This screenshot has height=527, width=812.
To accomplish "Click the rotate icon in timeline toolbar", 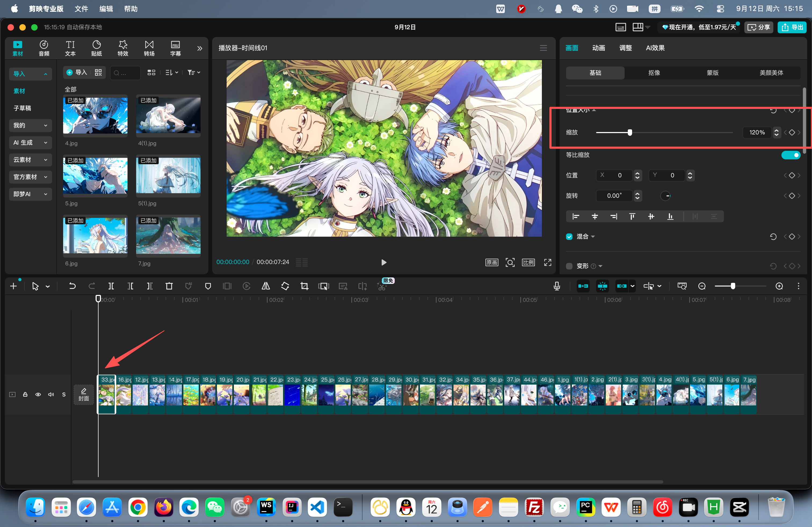I will click(285, 286).
